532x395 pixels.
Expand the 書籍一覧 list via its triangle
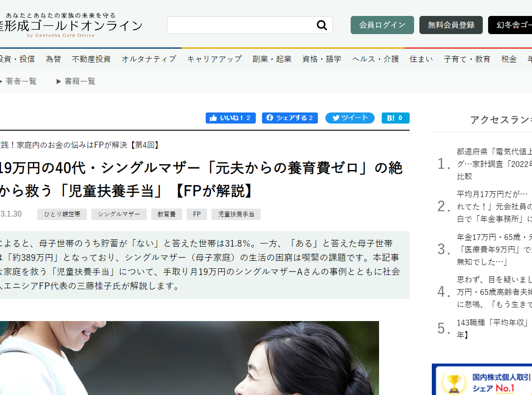tap(59, 81)
